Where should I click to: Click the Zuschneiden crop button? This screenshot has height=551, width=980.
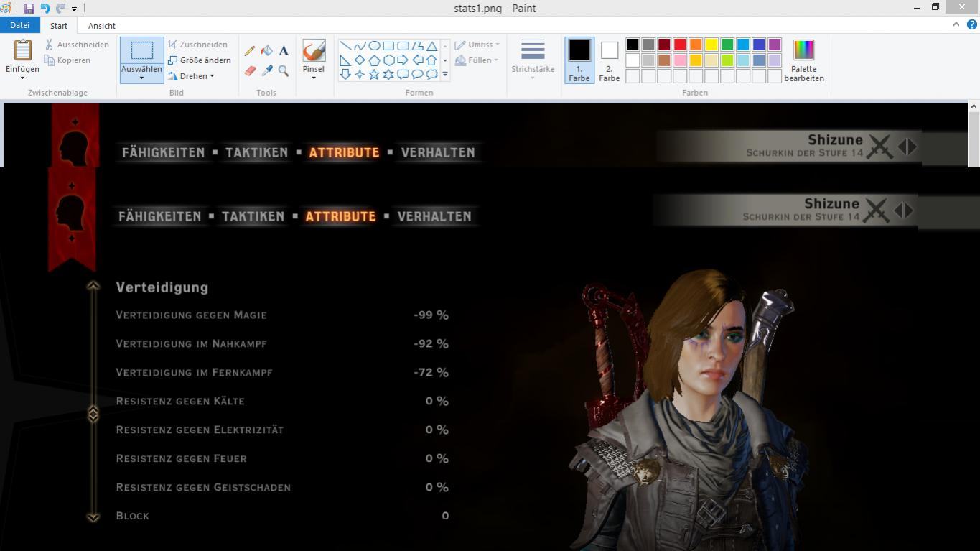[197, 45]
